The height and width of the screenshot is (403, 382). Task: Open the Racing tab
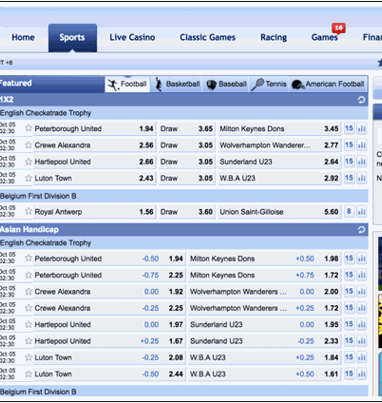pyautogui.click(x=274, y=37)
